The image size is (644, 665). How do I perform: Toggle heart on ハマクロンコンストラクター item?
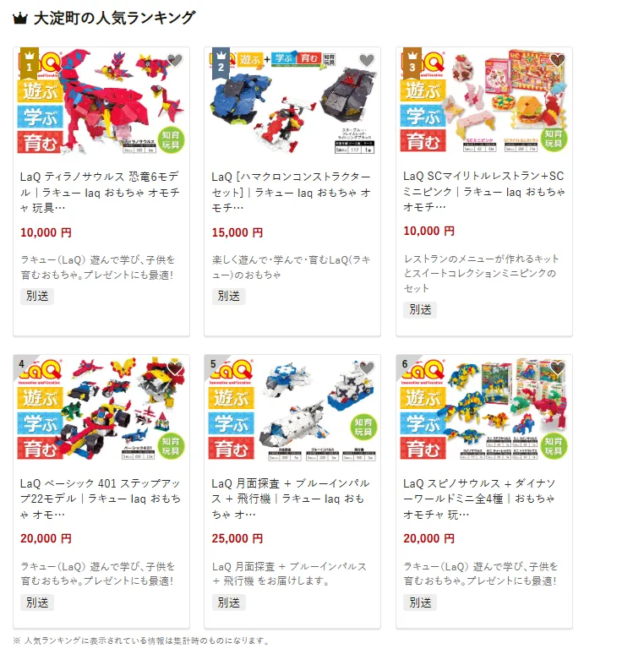coord(367,61)
